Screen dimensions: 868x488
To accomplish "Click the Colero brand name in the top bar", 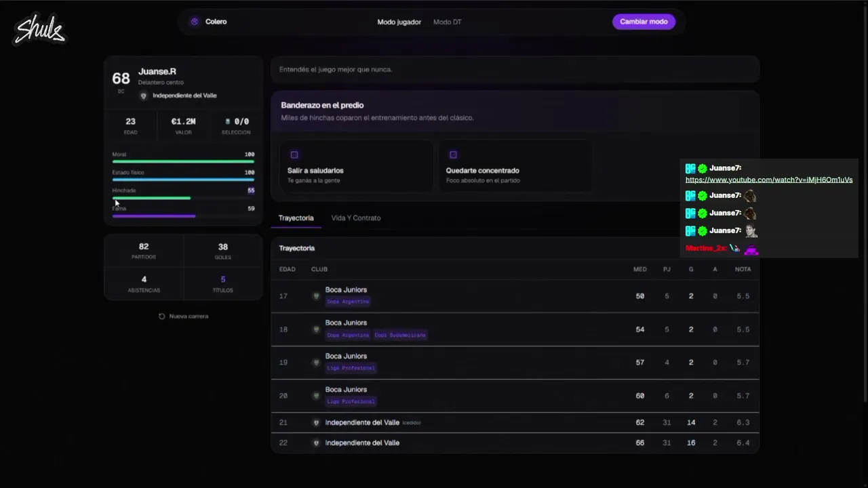I will click(216, 22).
